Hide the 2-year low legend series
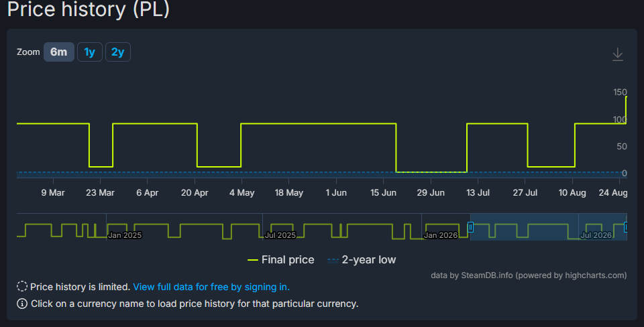The height and width of the screenshot is (327, 644). [x=362, y=260]
